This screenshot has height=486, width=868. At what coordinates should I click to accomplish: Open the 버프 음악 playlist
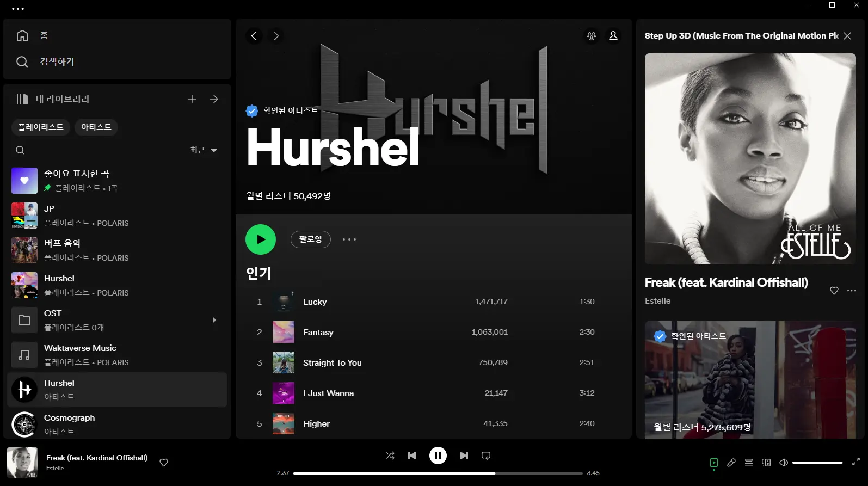coord(117,250)
